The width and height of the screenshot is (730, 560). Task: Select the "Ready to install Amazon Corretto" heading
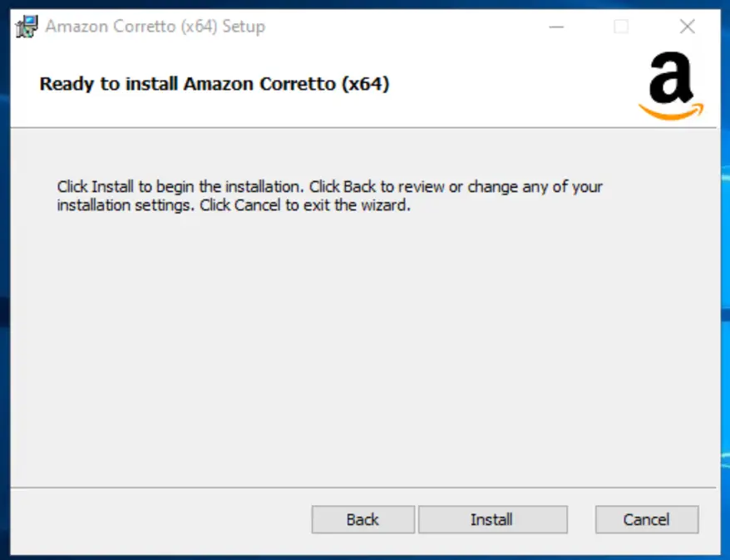(215, 84)
